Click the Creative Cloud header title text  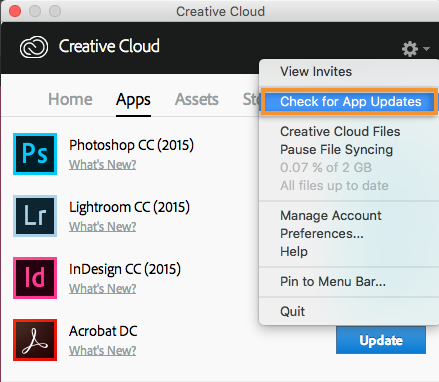click(109, 46)
